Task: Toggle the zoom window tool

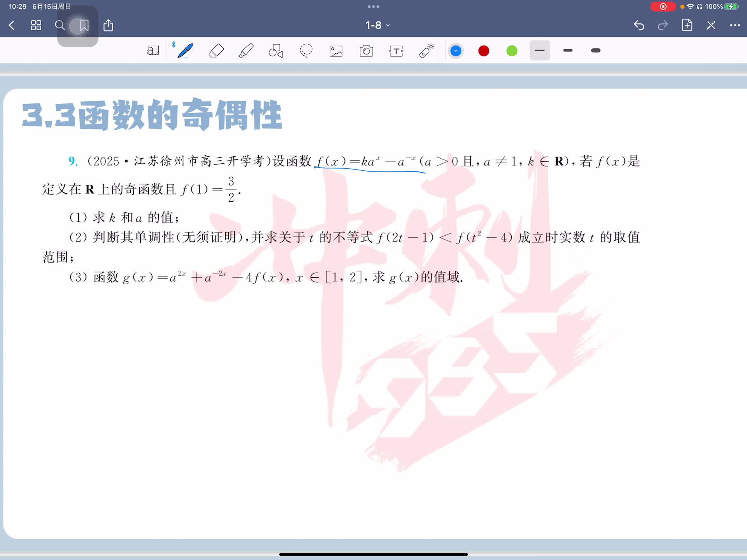Action: tap(153, 51)
